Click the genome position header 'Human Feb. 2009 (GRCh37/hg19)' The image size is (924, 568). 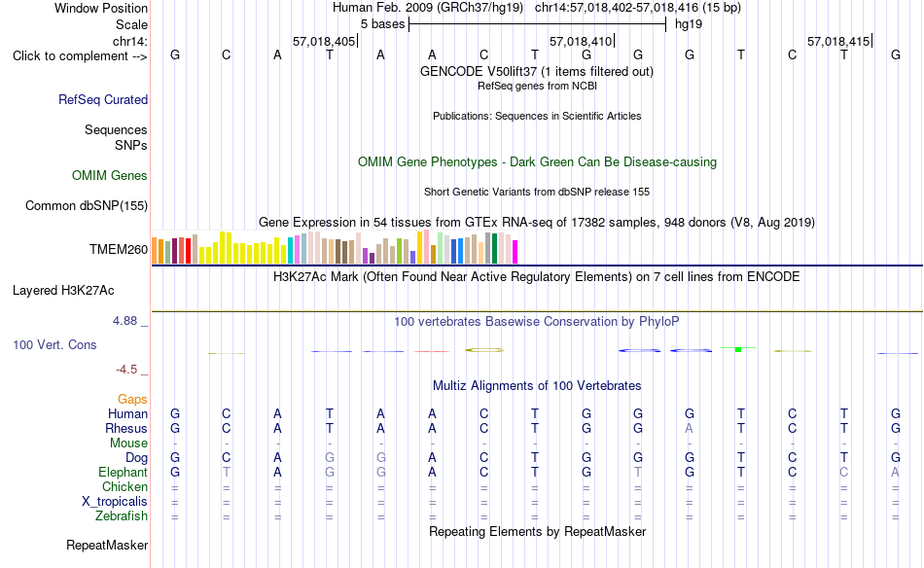click(x=428, y=8)
